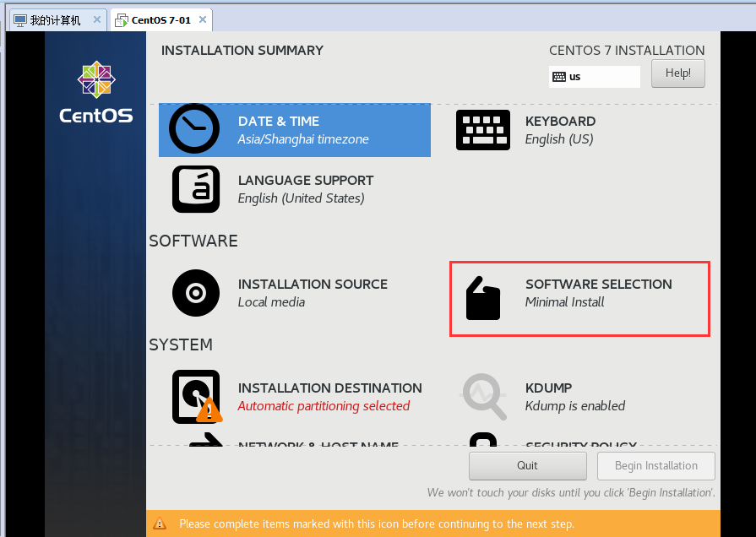Click the Begin Installation button
The width and height of the screenshot is (756, 537).
point(655,466)
